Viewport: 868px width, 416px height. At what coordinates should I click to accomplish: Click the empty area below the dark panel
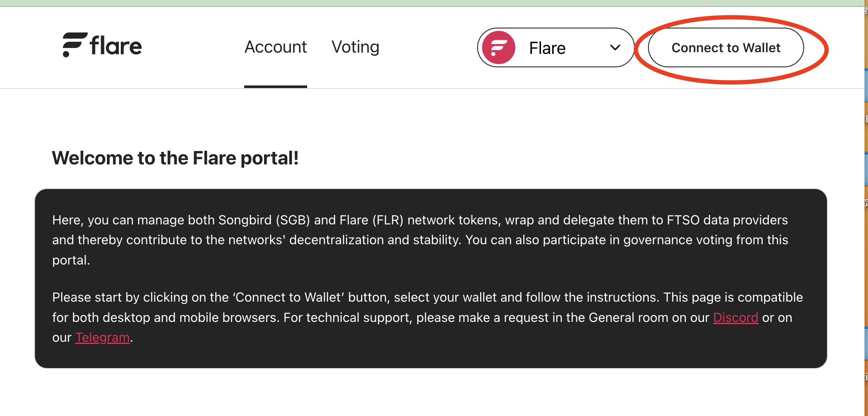pyautogui.click(x=431, y=393)
